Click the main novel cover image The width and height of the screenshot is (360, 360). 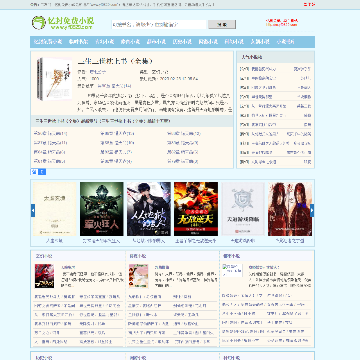[54, 79]
